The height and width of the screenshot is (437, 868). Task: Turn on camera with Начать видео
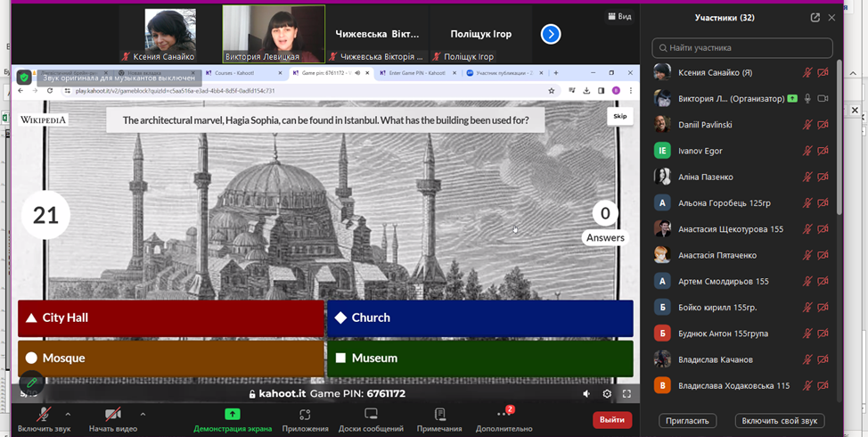[x=112, y=416]
